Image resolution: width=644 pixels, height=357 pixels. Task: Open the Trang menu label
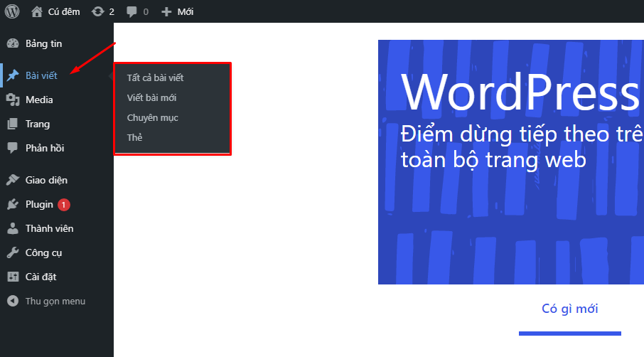(x=38, y=124)
